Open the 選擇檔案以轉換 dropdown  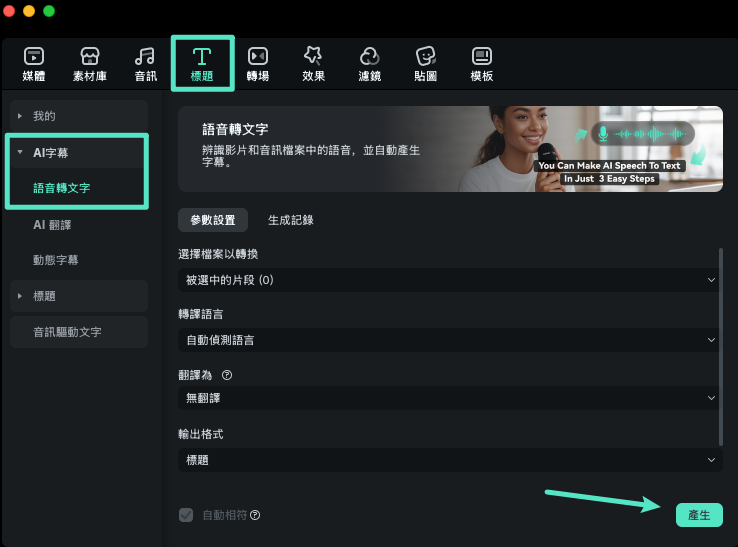[x=449, y=281]
